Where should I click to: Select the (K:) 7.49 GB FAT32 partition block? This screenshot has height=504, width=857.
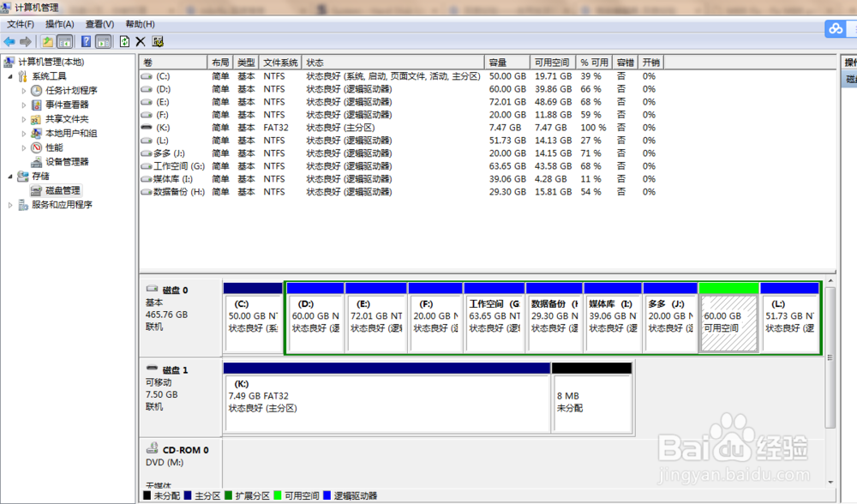click(387, 398)
